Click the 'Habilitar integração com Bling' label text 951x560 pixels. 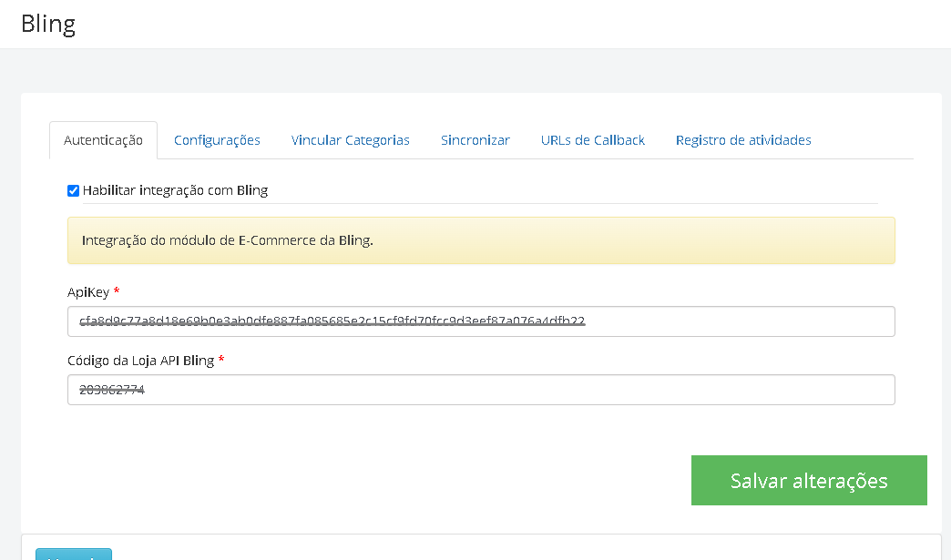point(175,190)
